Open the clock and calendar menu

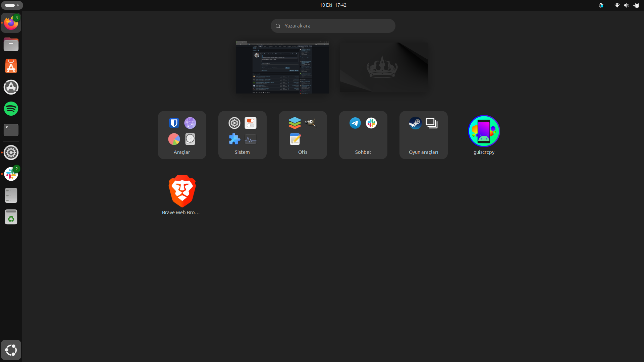(x=333, y=5)
